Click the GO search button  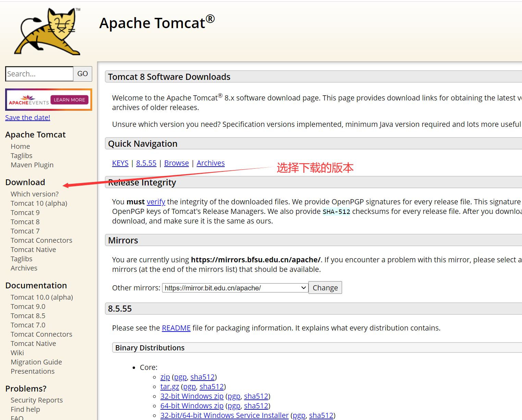click(x=83, y=74)
